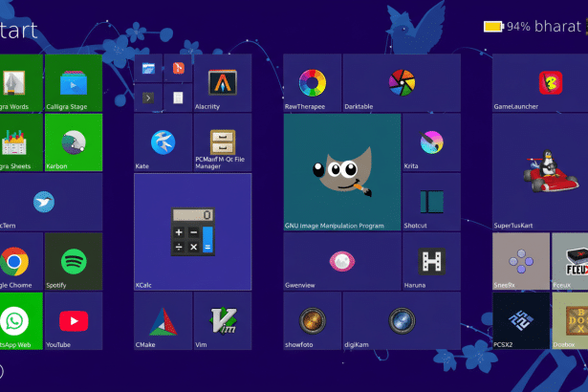This screenshot has height=392, width=588.
Task: Open the small terminal prompt tile
Action: click(x=148, y=98)
